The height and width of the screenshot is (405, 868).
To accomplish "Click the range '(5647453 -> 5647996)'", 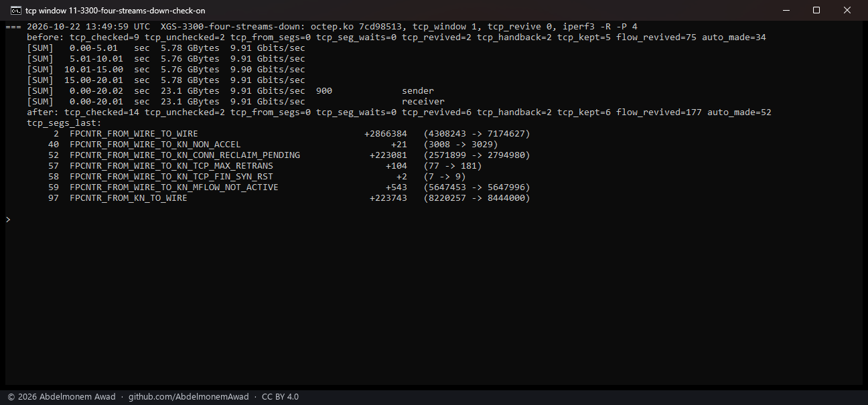I will (477, 187).
